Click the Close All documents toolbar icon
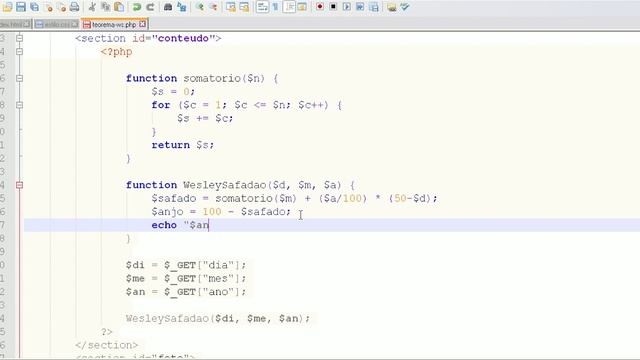Screen dimensions: 640x360 [x=61, y=7]
